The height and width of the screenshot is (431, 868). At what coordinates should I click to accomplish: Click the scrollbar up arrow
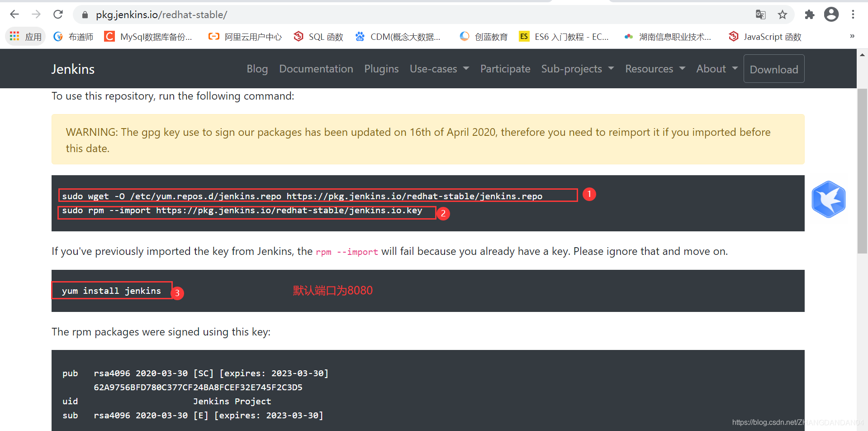coord(862,55)
